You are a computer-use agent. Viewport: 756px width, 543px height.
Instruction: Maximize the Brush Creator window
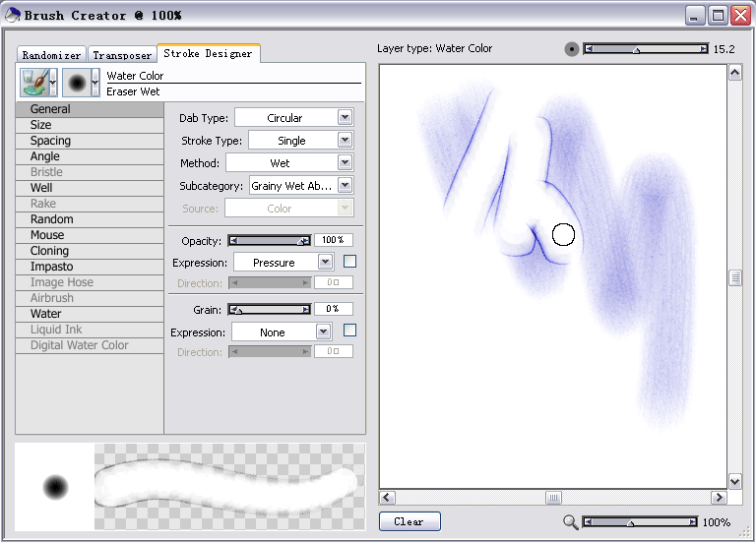click(x=718, y=16)
